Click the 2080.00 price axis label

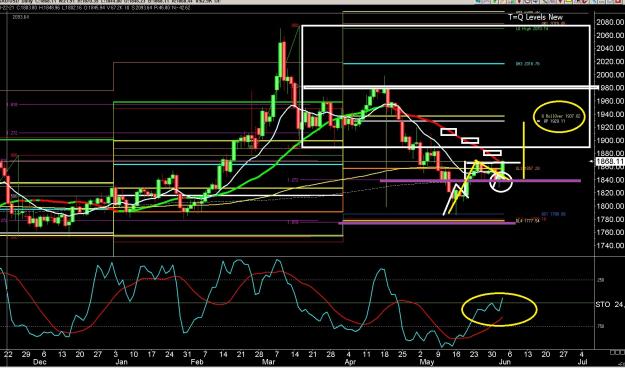(x=610, y=22)
